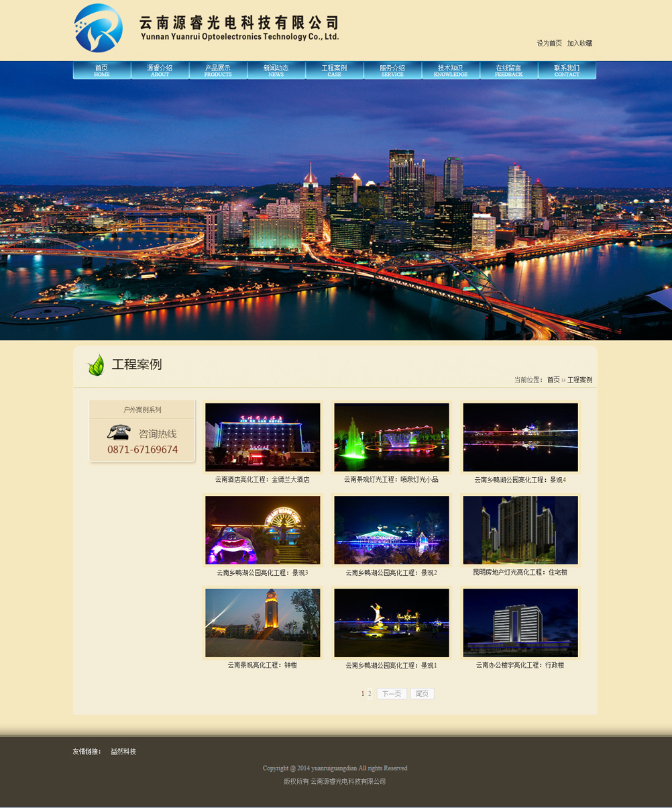Image resolution: width=672 pixels, height=808 pixels.
Task: Click the telephone hotline icon
Action: pyautogui.click(x=119, y=432)
